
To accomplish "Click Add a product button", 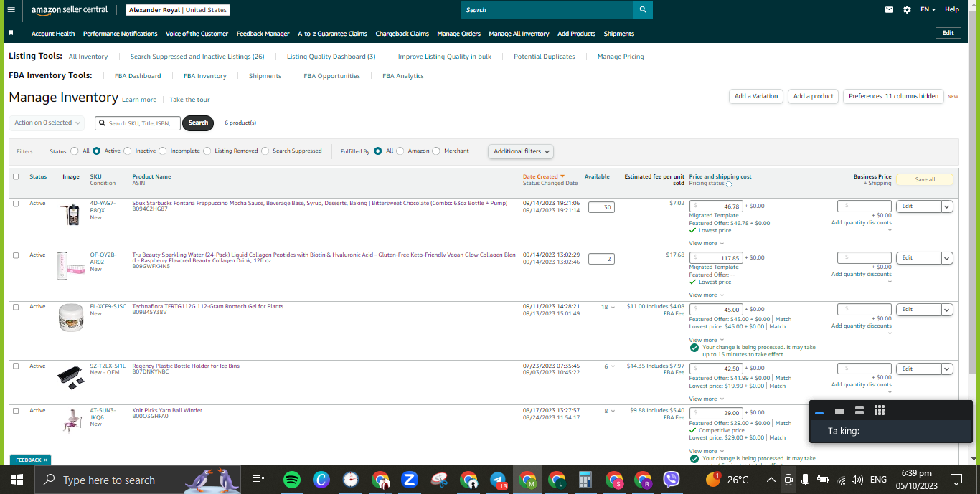I will point(814,96).
